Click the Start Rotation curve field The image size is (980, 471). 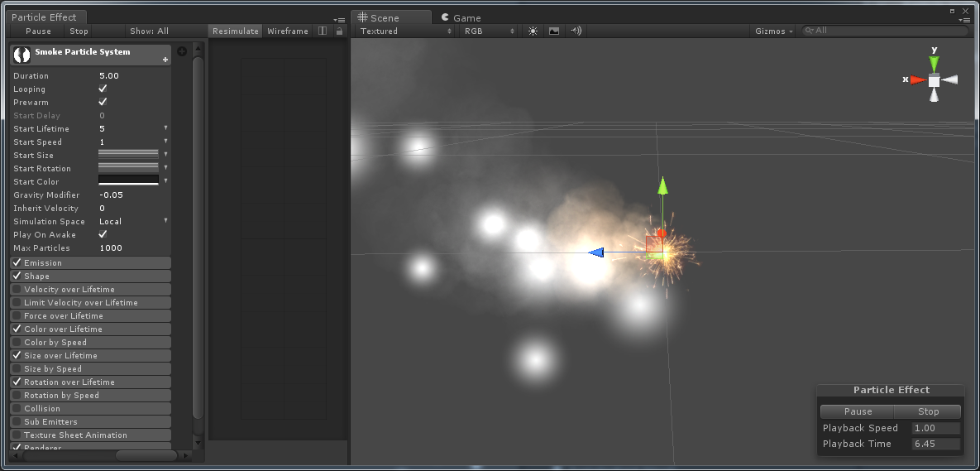pyautogui.click(x=128, y=167)
